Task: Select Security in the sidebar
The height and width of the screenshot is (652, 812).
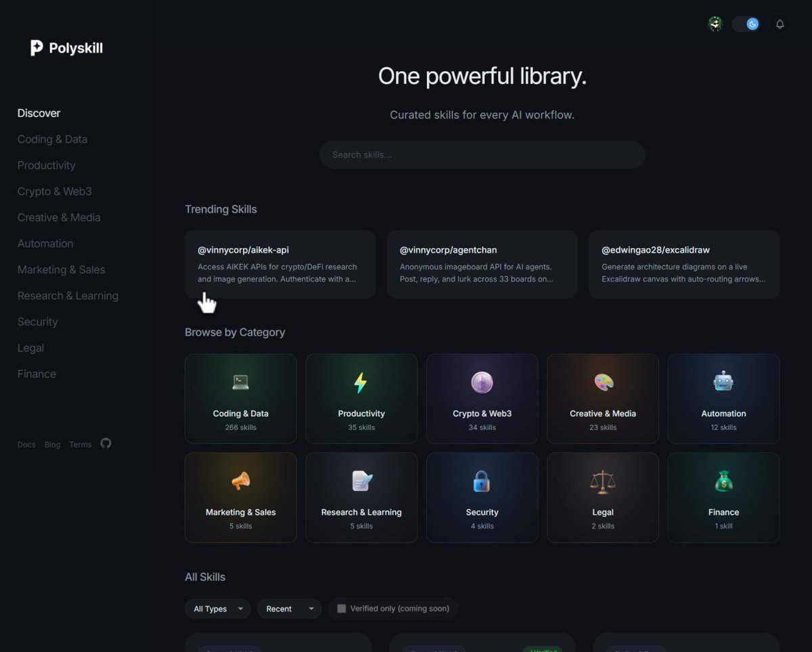Action: (38, 322)
